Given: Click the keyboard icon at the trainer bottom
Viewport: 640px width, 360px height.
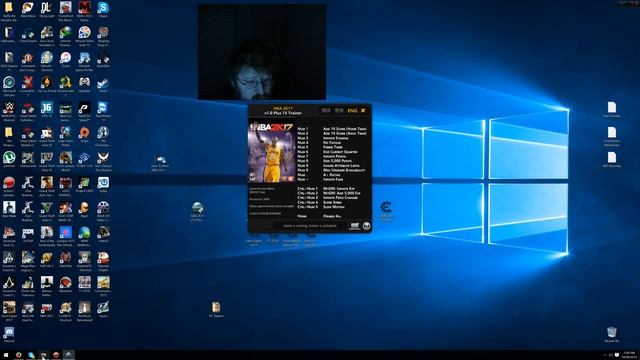Looking at the screenshot, I should tap(354, 226).
